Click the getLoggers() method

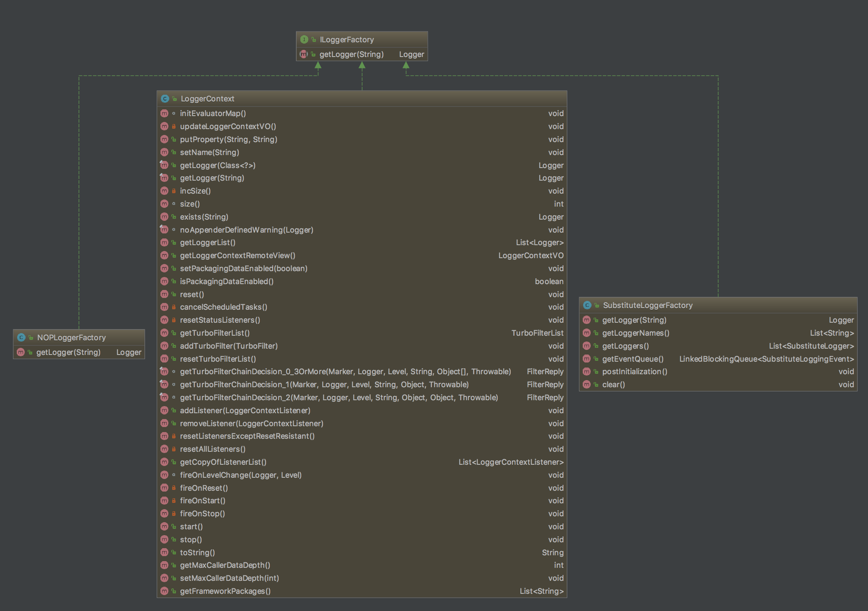coord(625,346)
